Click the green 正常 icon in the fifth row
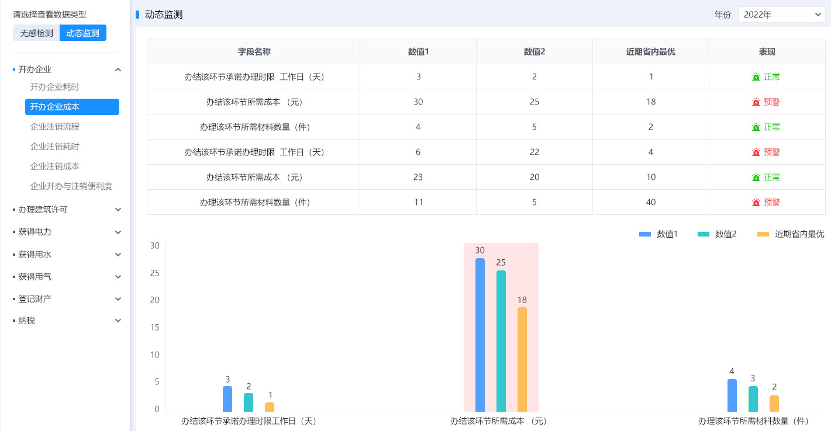 (x=756, y=177)
